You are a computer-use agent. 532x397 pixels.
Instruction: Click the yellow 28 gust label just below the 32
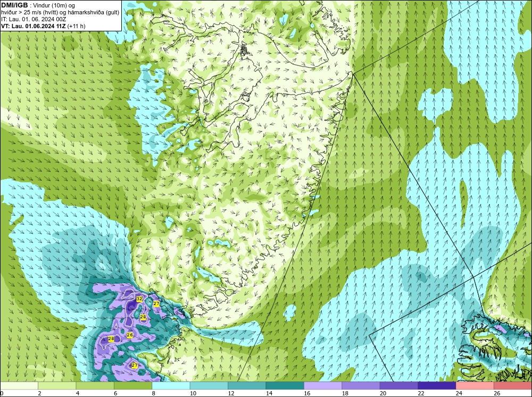click(143, 317)
